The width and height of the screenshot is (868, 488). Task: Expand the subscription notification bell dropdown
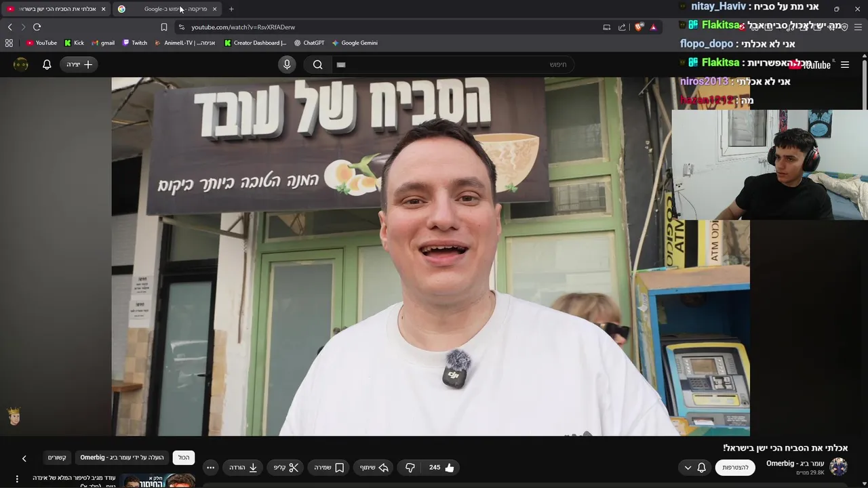point(694,468)
